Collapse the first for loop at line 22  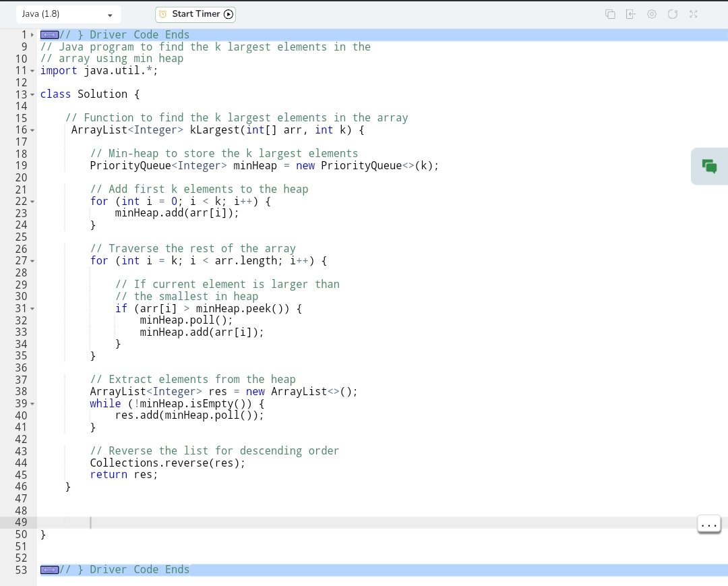pyautogui.click(x=32, y=202)
